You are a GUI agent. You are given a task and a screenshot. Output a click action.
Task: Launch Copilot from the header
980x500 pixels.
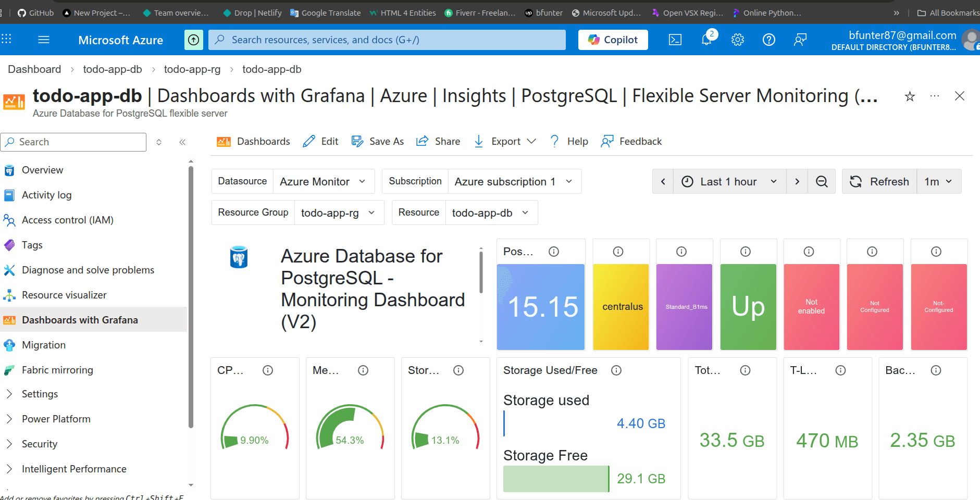[x=613, y=40]
